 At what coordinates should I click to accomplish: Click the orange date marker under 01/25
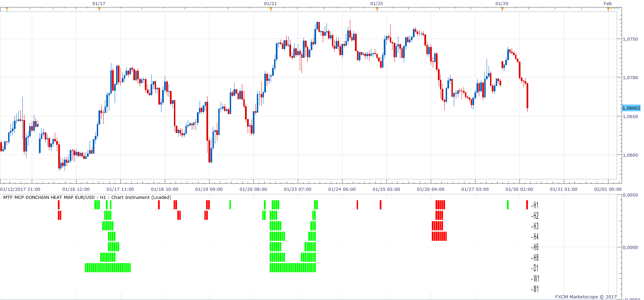[377, 9]
